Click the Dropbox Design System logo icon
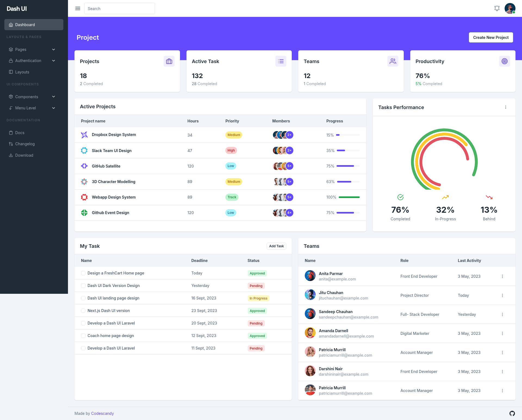 point(84,135)
